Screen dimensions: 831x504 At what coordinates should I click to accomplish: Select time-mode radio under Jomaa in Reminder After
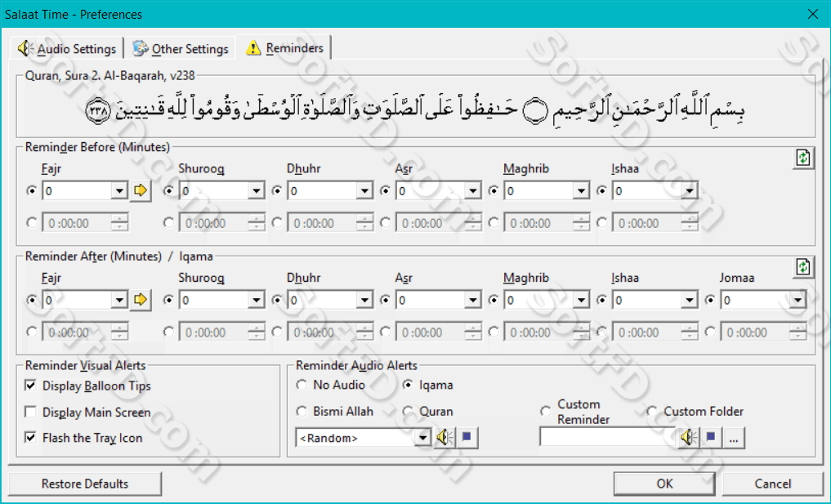(710, 332)
